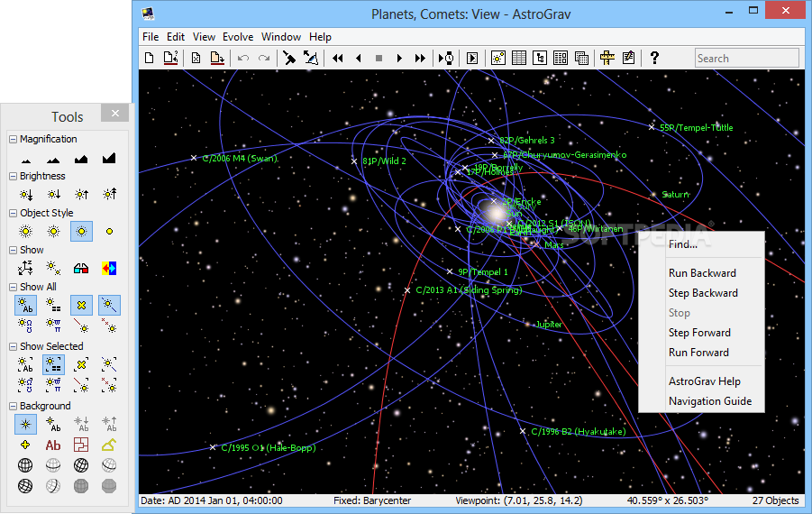This screenshot has height=514, width=812.
Task: Click the notes pencil toolbar icon
Action: tap(629, 58)
